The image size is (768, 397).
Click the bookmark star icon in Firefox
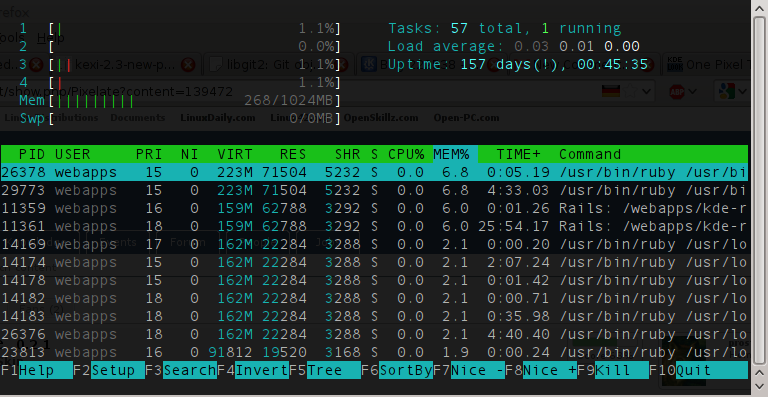(629, 92)
